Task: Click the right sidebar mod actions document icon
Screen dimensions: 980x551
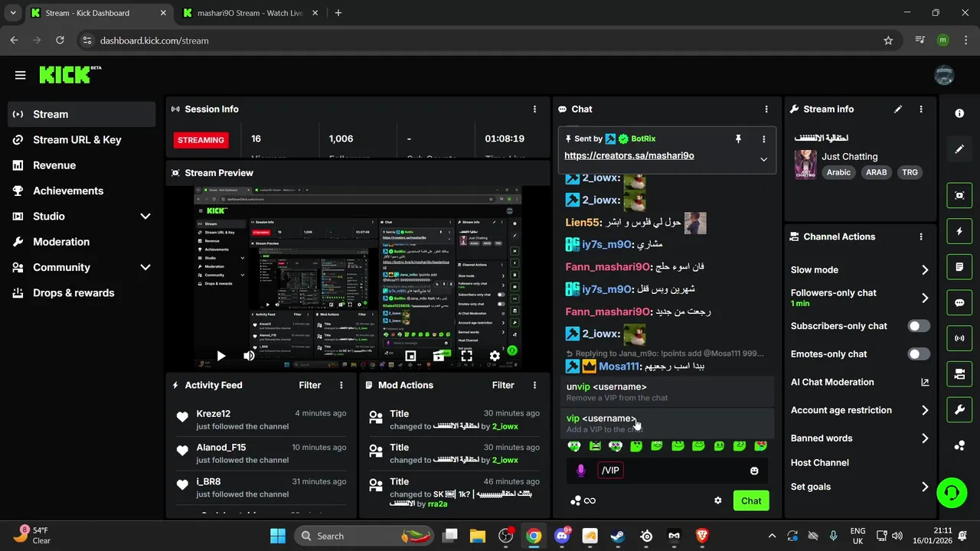Action: tap(959, 267)
